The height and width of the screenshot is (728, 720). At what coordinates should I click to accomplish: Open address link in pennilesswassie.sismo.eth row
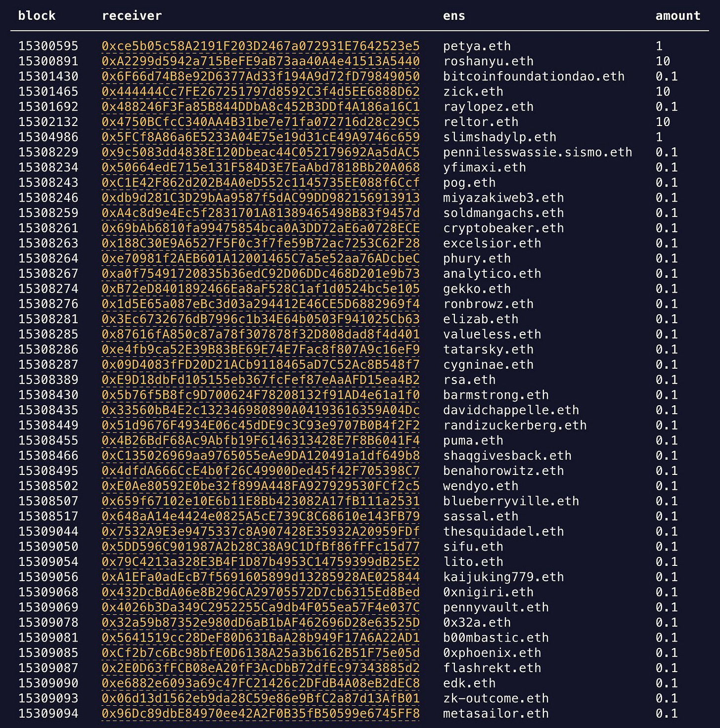(x=261, y=152)
